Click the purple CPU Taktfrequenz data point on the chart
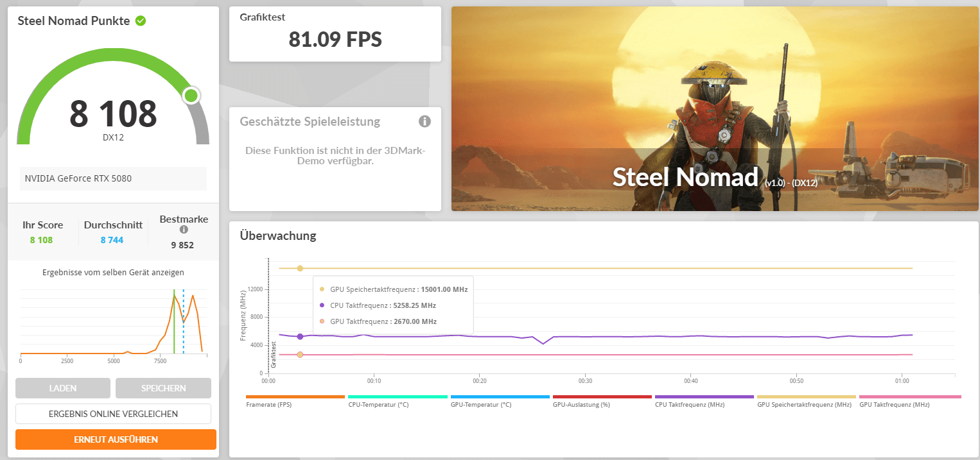 point(300,336)
